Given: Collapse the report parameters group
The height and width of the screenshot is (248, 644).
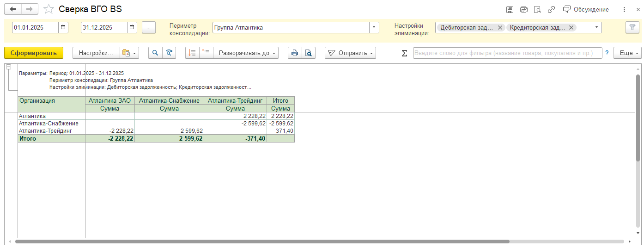Looking at the screenshot, I should pyautogui.click(x=8, y=68).
